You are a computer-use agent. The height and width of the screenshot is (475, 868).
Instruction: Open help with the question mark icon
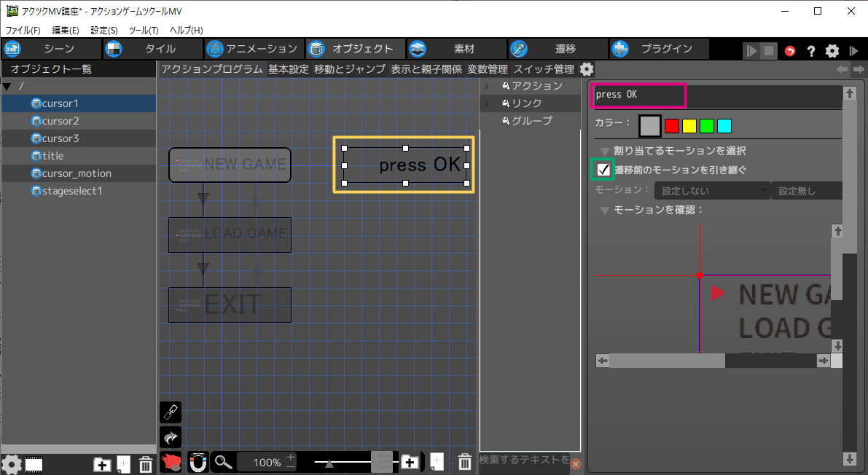tap(810, 51)
